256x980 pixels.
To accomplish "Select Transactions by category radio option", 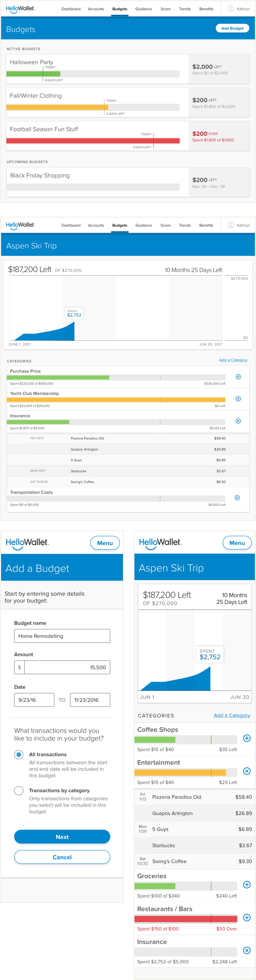I will [x=19, y=791].
